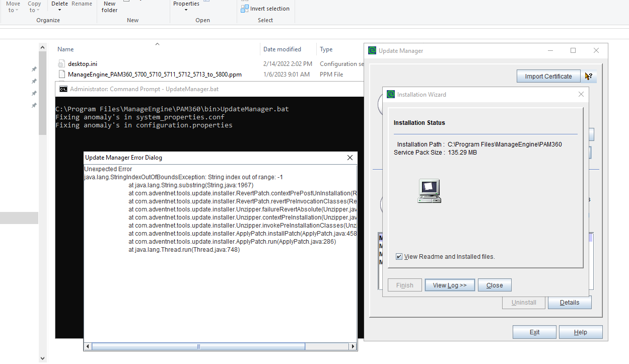Viewport: 629px width, 364px height.
Task: Click the left scroll arrow in the Error Dialog
Action: pos(88,346)
